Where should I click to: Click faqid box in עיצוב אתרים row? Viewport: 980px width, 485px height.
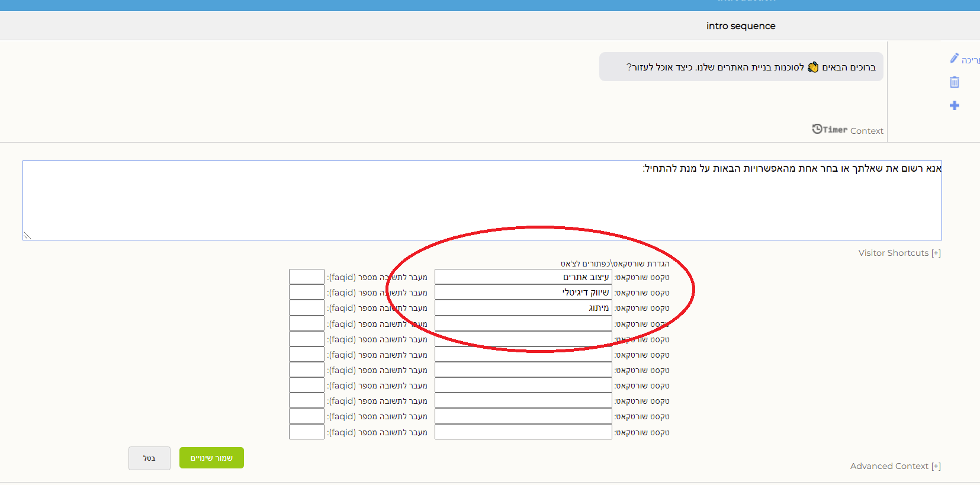[x=307, y=277]
